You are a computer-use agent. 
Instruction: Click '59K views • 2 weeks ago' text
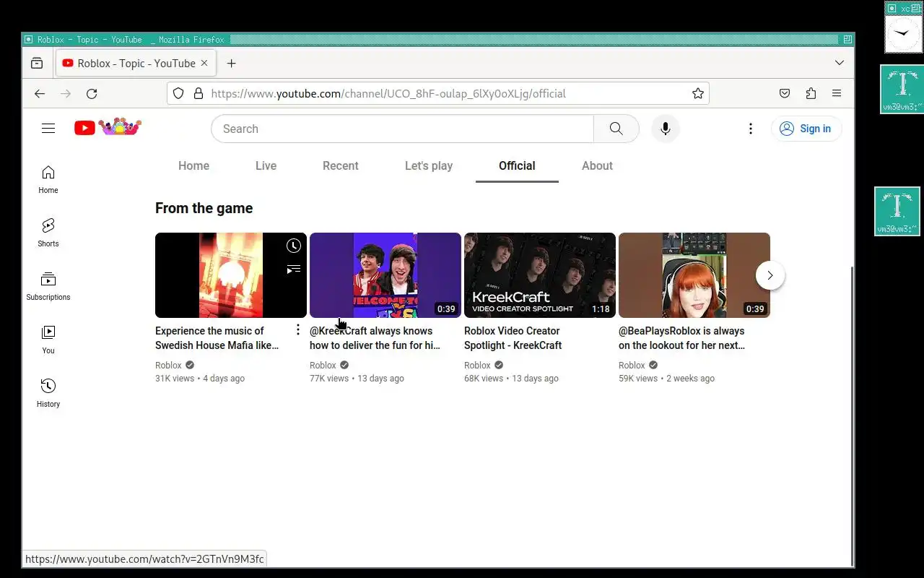(666, 379)
